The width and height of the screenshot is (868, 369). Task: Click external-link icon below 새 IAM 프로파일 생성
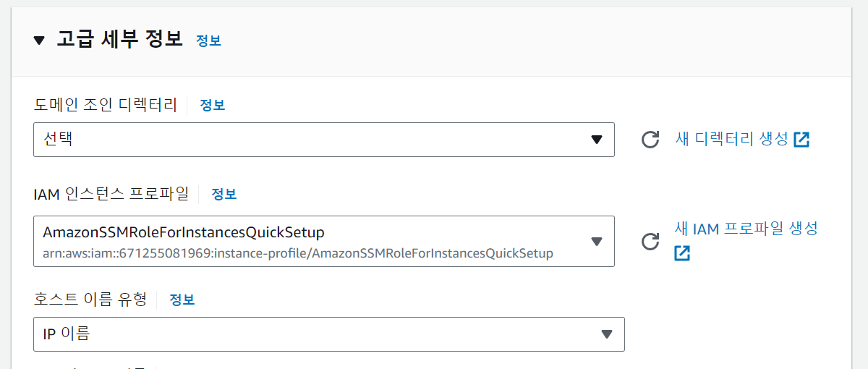tap(682, 253)
